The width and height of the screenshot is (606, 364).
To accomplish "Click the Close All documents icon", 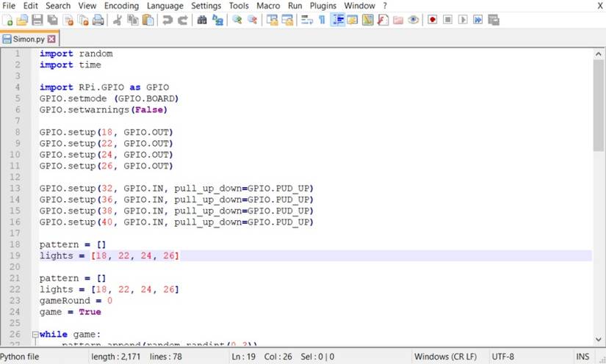I will pyautogui.click(x=83, y=20).
